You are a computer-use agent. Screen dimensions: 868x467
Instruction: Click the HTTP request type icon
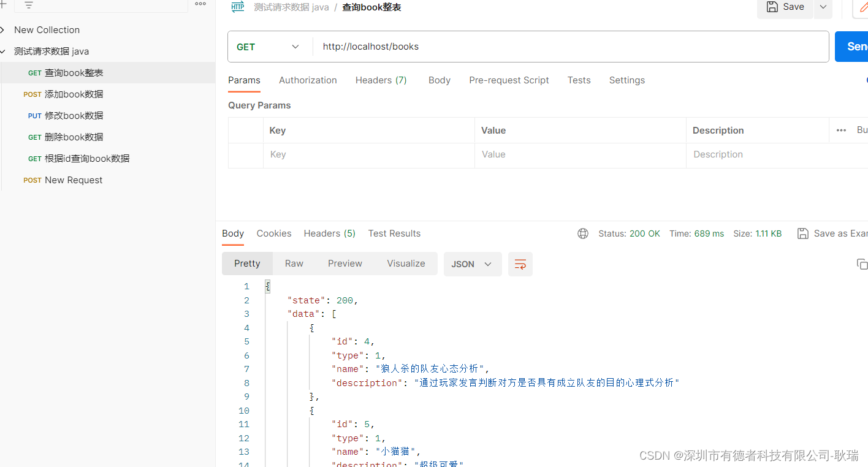pos(237,7)
